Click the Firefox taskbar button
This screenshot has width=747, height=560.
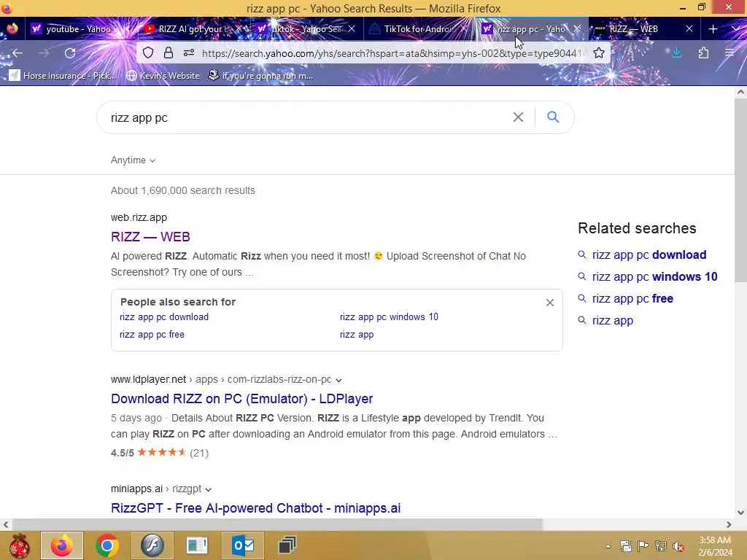click(62, 545)
